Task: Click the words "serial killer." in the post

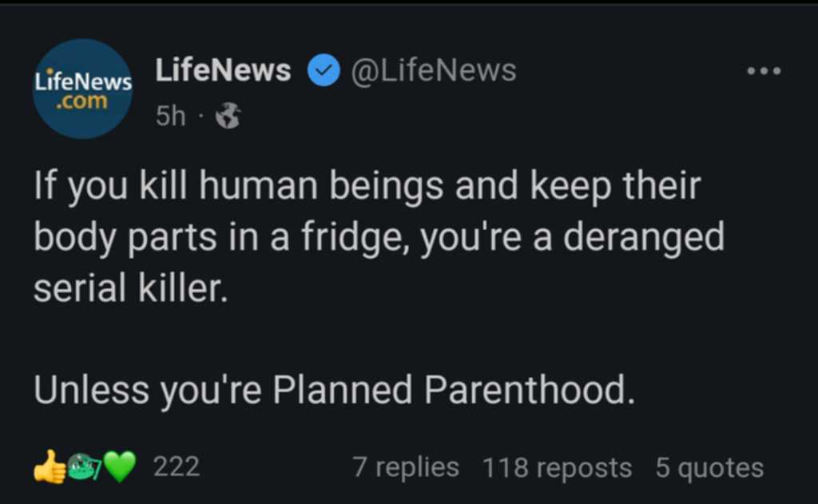Action: coord(132,288)
